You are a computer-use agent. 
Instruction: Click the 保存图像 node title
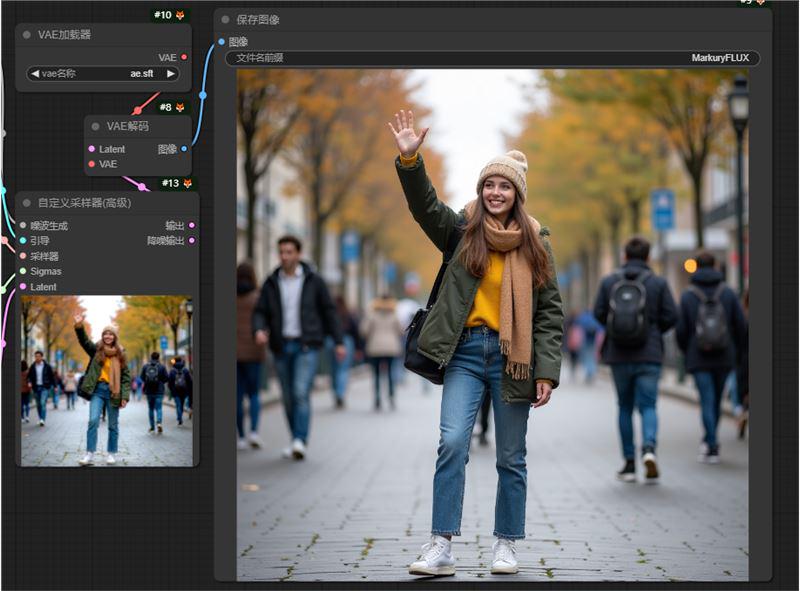[258, 19]
